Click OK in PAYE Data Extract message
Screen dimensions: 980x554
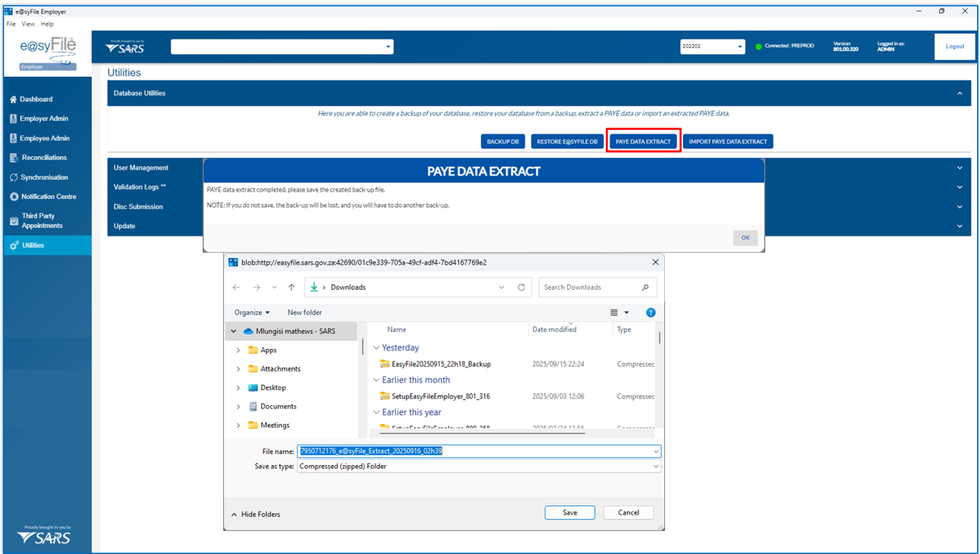tap(745, 238)
